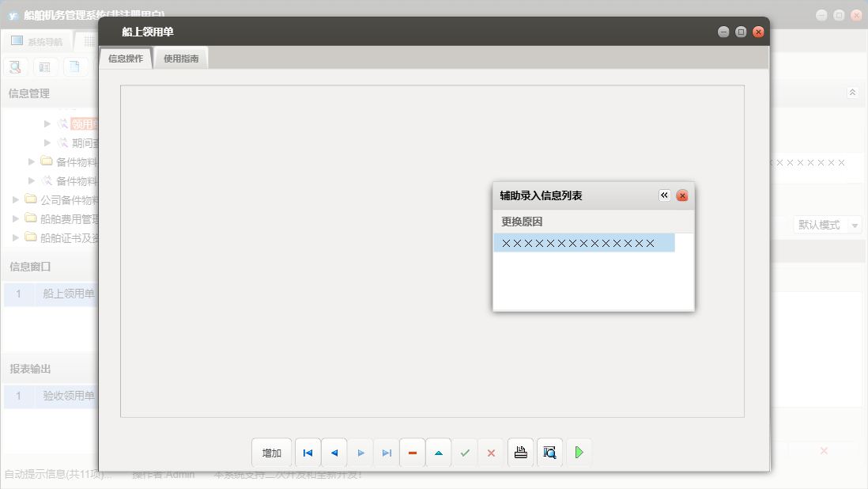The height and width of the screenshot is (489, 868).
Task: Jump to the first record
Action: [308, 453]
